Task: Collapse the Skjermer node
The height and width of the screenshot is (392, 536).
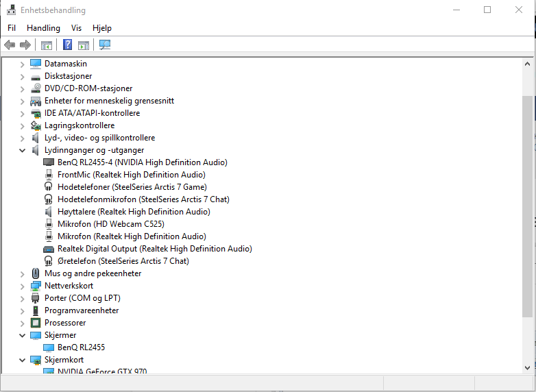Action: (22, 335)
